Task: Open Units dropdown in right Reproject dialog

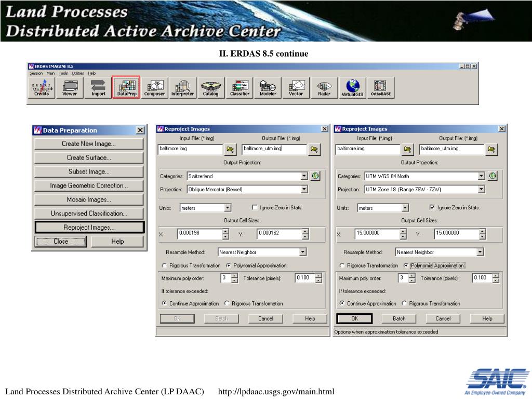Action: (x=405, y=208)
